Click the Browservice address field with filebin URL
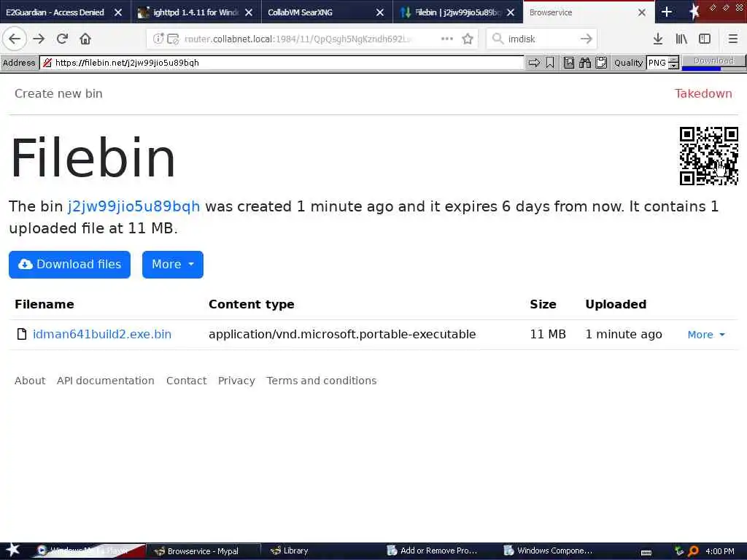747x560 pixels. (x=282, y=63)
